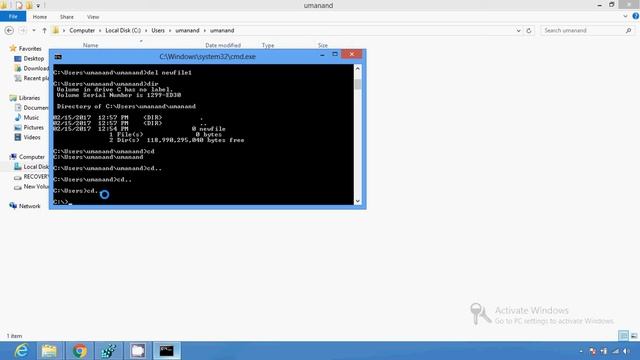The height and width of the screenshot is (360, 640).
Task: Sort by Name column header
Action: [x=91, y=45]
